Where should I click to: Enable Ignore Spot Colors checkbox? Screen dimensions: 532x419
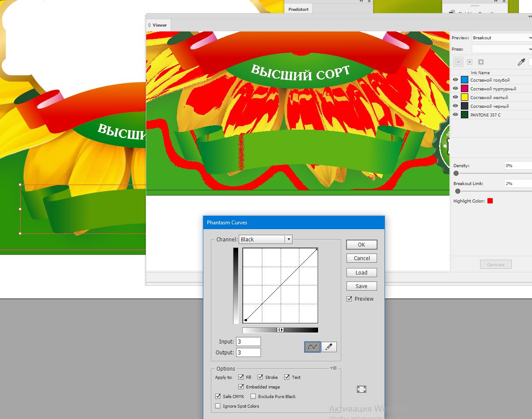(x=218, y=406)
